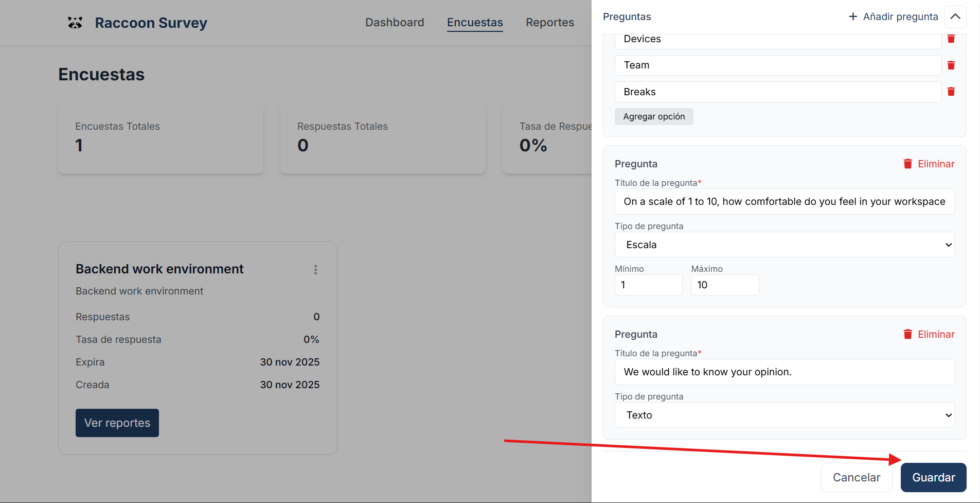The height and width of the screenshot is (503, 980).
Task: Open the Backend work environment kebab menu
Action: [315, 270]
